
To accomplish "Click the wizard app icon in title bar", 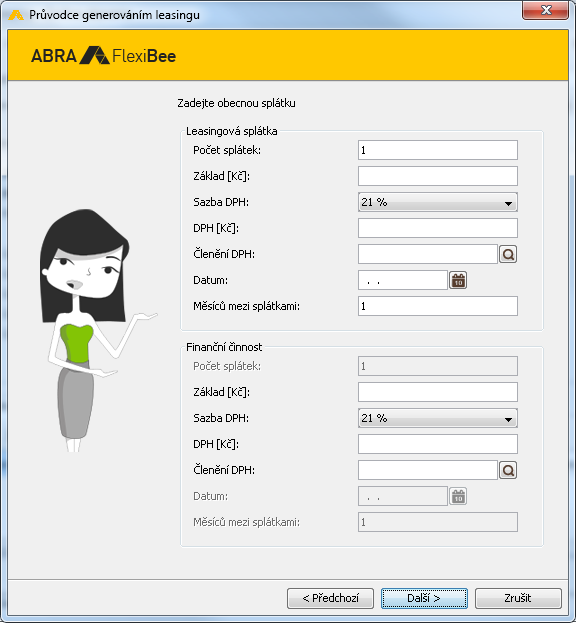I will tap(16, 15).
